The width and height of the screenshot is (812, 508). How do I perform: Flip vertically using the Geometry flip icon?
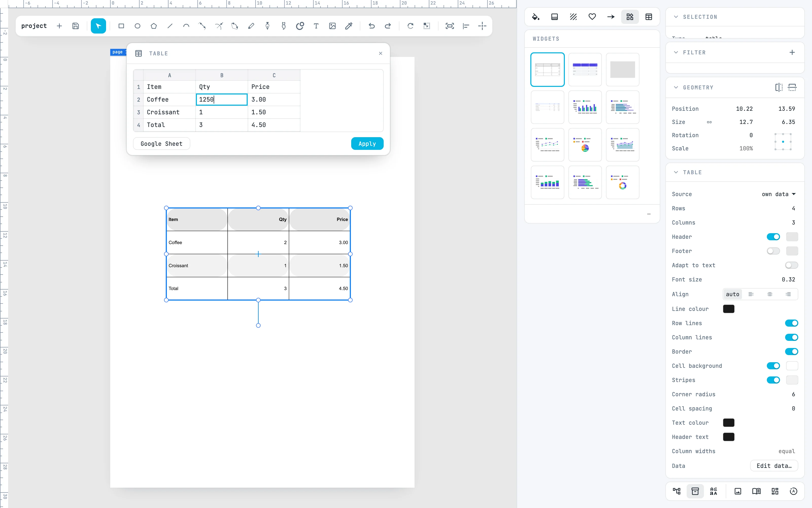pyautogui.click(x=792, y=87)
